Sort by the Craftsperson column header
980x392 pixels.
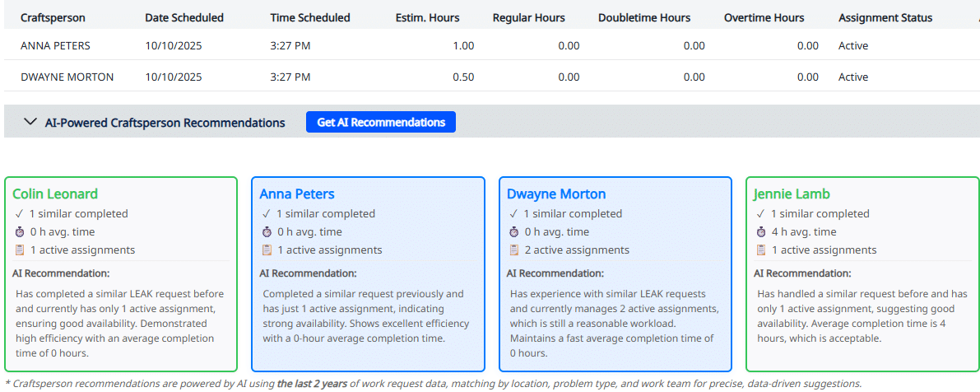pyautogui.click(x=53, y=17)
